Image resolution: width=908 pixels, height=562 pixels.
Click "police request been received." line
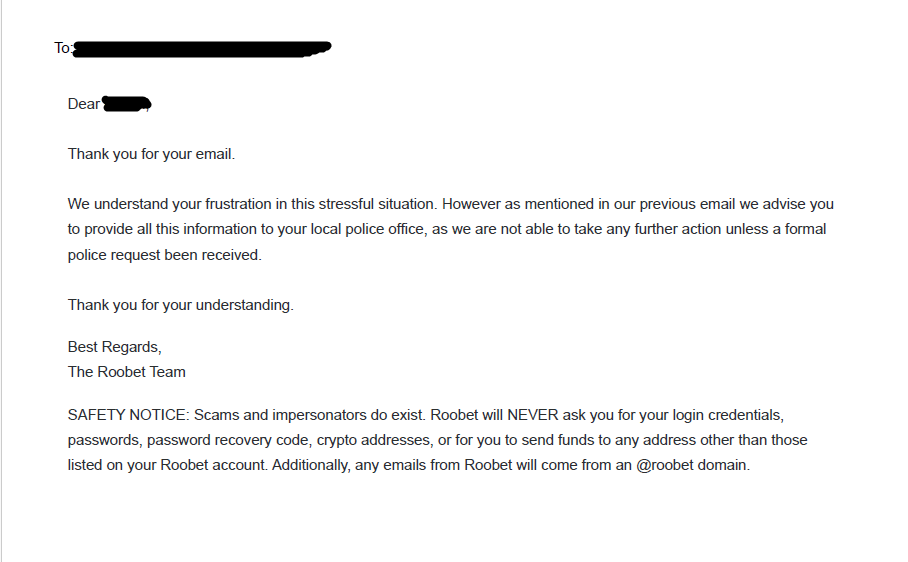(164, 255)
